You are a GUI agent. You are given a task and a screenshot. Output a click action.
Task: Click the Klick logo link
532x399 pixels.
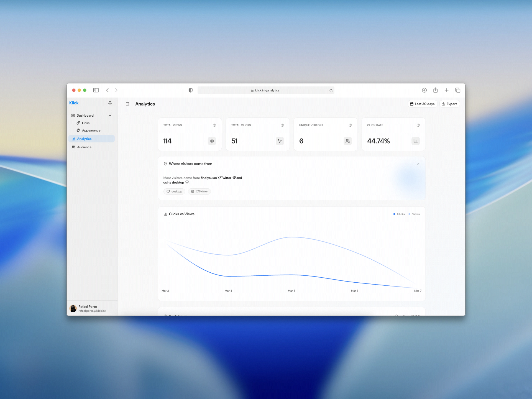(74, 103)
